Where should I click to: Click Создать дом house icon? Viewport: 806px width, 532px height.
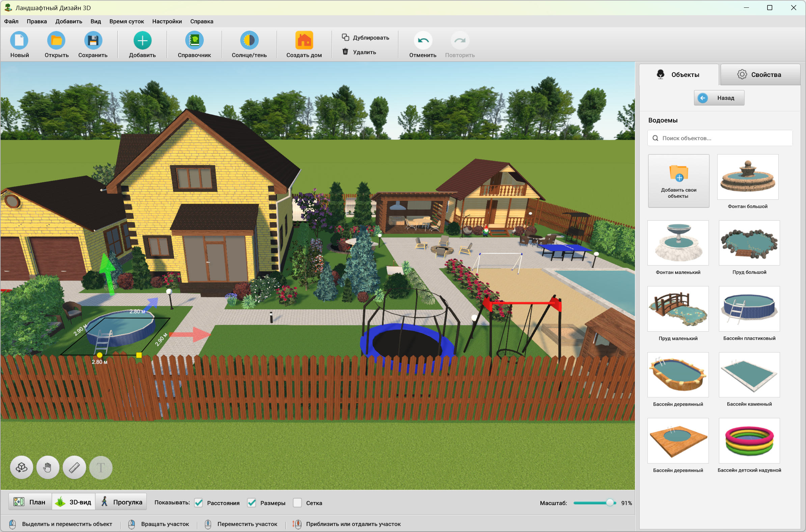click(x=304, y=41)
